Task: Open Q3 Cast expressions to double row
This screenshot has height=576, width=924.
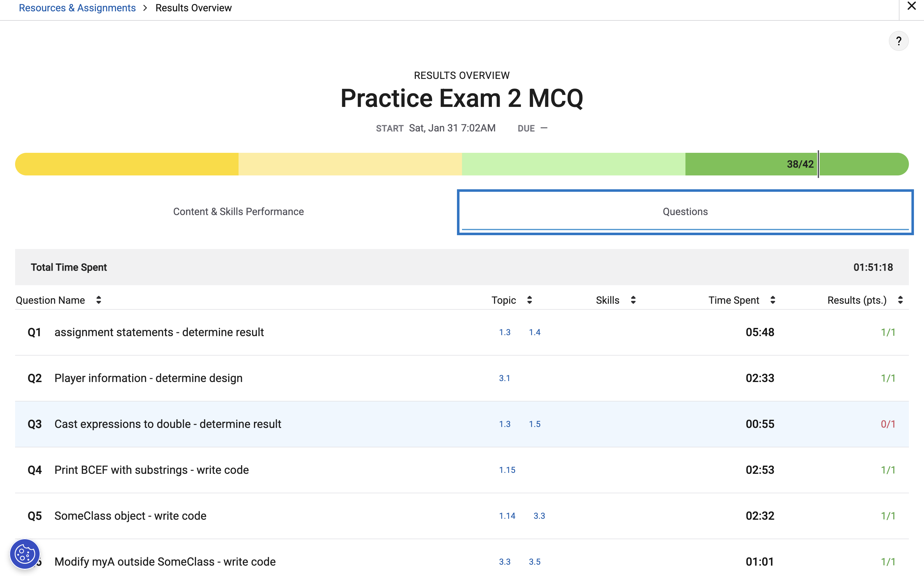Action: pyautogui.click(x=168, y=424)
